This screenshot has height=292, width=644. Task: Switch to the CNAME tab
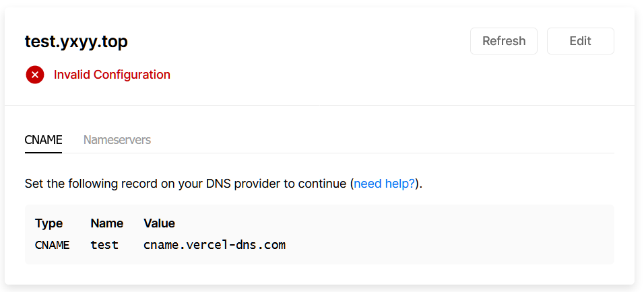point(43,140)
